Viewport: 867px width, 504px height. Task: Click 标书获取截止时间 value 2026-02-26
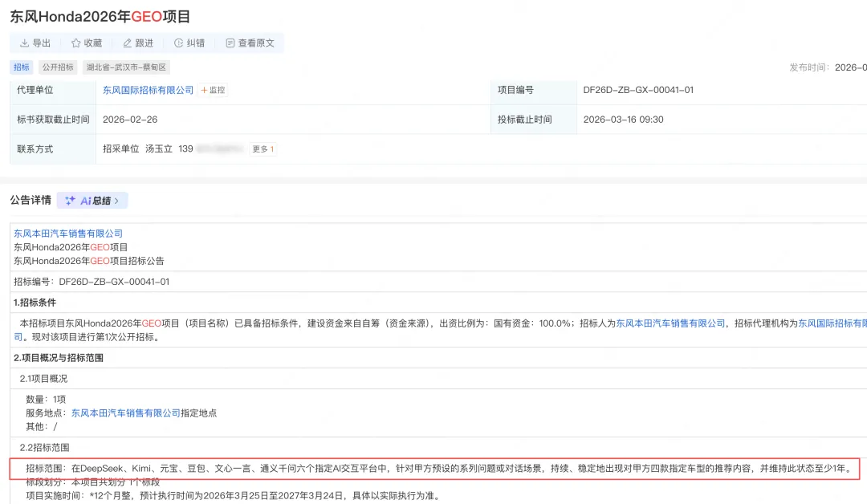tap(130, 120)
